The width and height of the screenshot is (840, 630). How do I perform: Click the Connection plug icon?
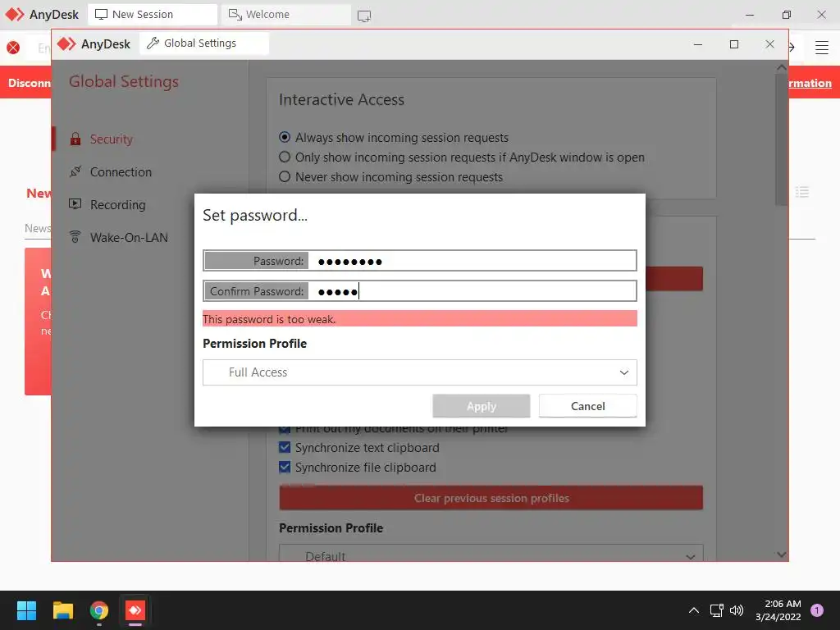(x=75, y=171)
